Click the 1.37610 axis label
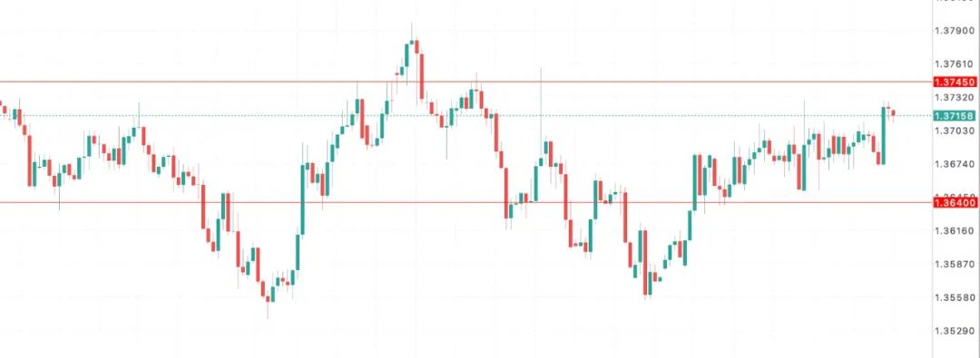 (x=955, y=63)
